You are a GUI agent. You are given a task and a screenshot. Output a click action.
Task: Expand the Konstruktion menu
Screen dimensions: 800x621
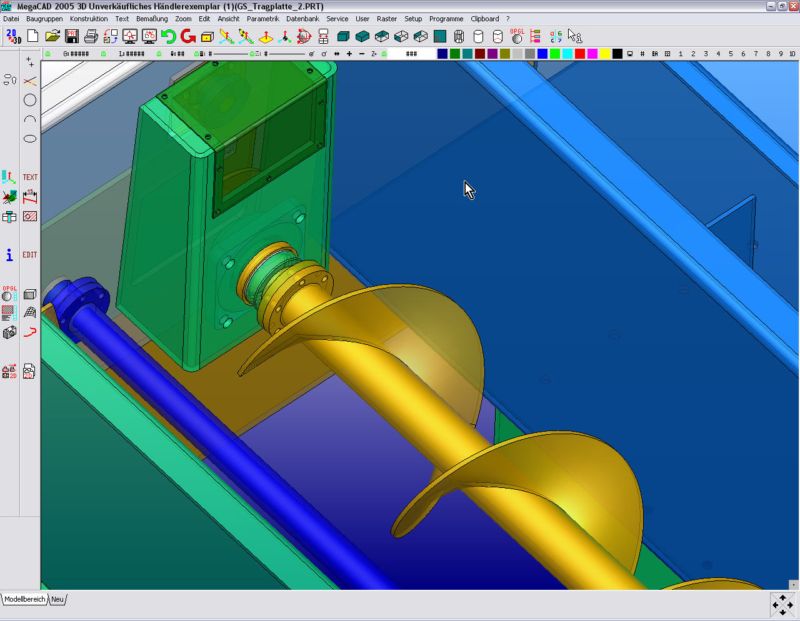point(89,19)
